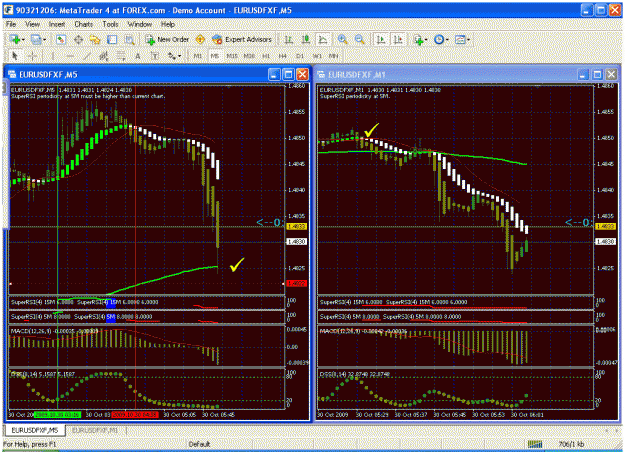
Task: Select the EURUSDFXF,M1 bottom tab
Action: tap(95, 430)
